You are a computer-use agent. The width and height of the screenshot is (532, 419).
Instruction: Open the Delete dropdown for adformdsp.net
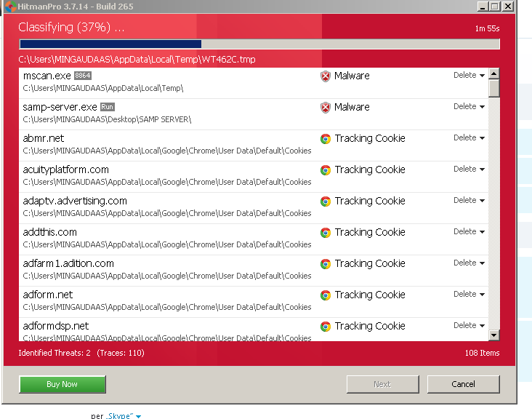[469, 326]
